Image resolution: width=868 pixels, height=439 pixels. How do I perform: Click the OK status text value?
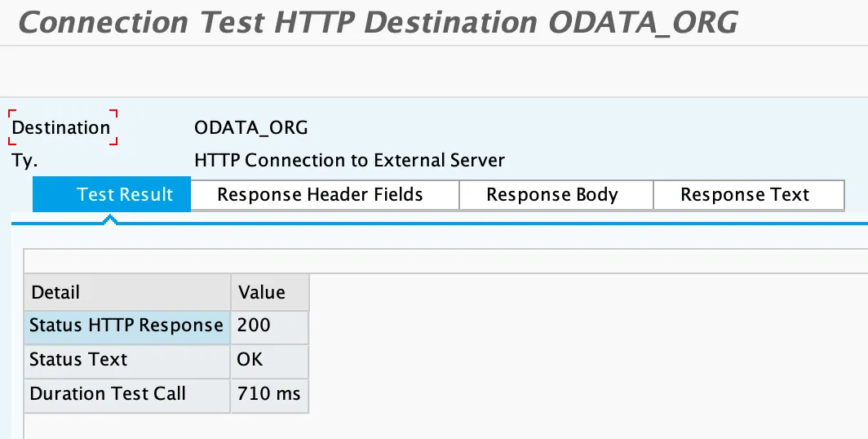point(270,360)
